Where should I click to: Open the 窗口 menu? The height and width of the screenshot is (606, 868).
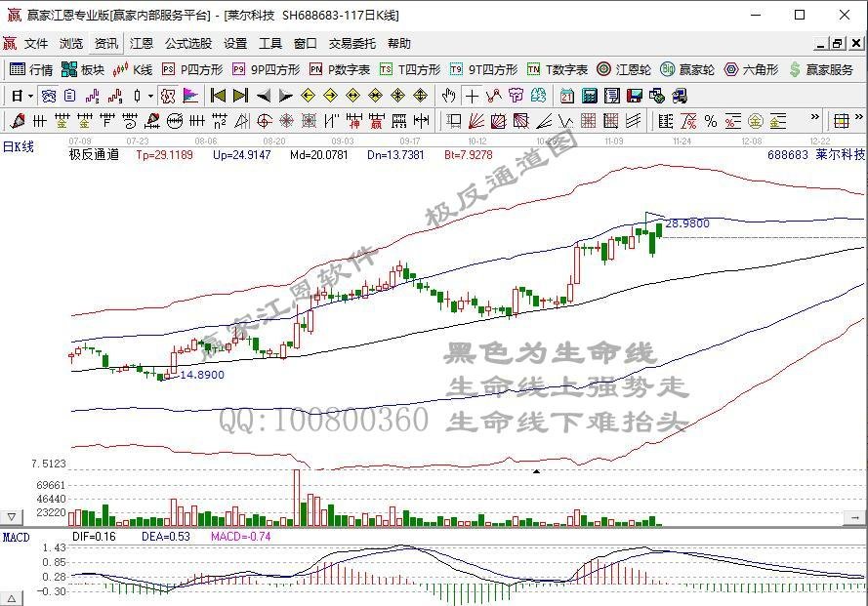(x=305, y=44)
